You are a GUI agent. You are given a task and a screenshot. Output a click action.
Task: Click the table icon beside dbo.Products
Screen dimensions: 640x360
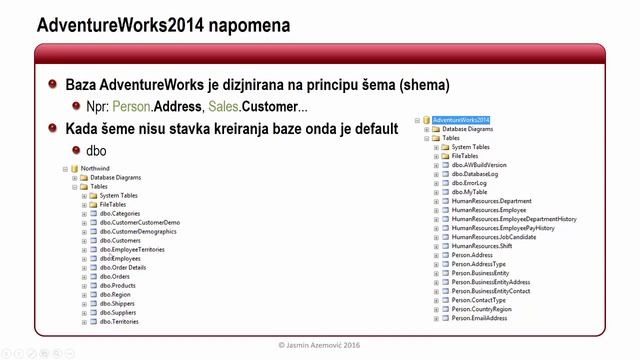click(x=93, y=285)
